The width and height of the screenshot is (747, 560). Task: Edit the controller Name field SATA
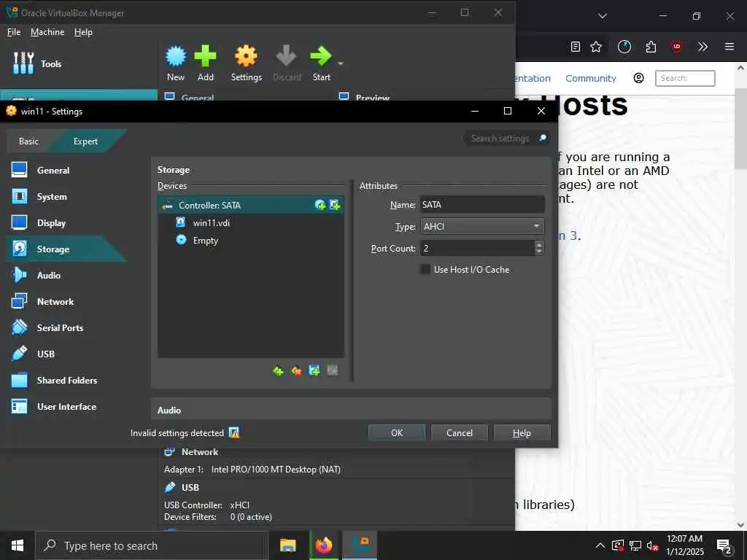pyautogui.click(x=481, y=205)
